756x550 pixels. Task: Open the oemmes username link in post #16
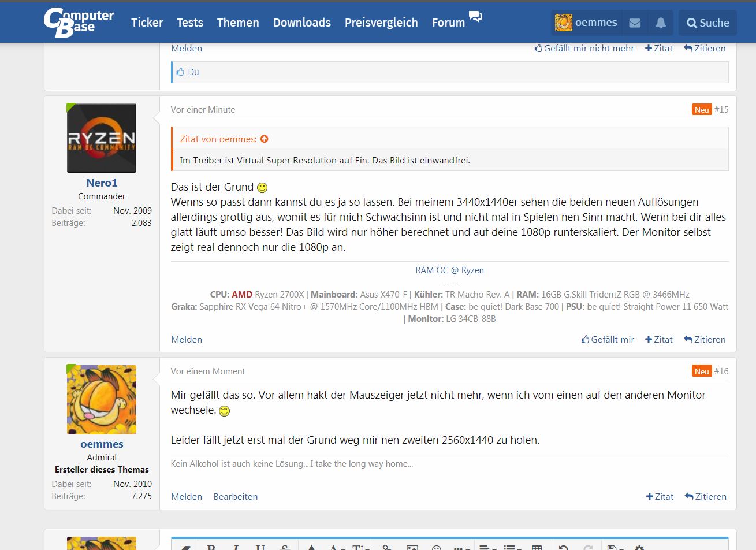click(102, 444)
